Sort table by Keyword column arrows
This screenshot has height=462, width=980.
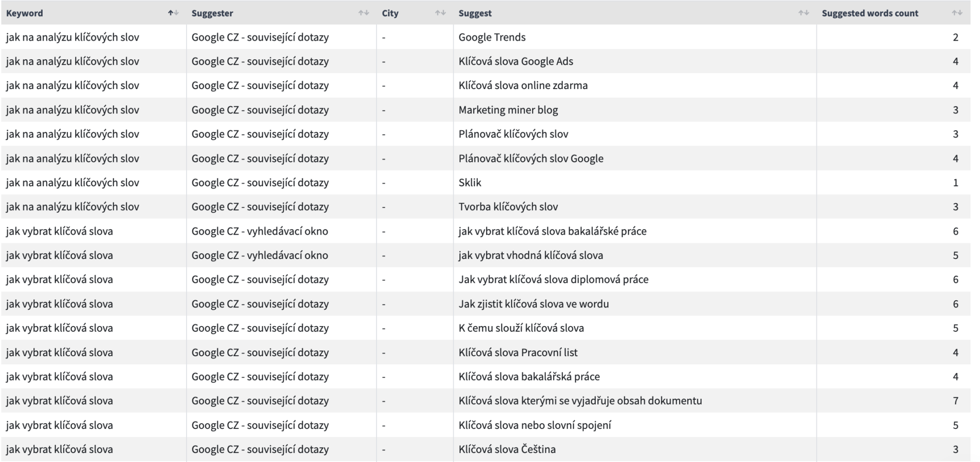click(173, 13)
